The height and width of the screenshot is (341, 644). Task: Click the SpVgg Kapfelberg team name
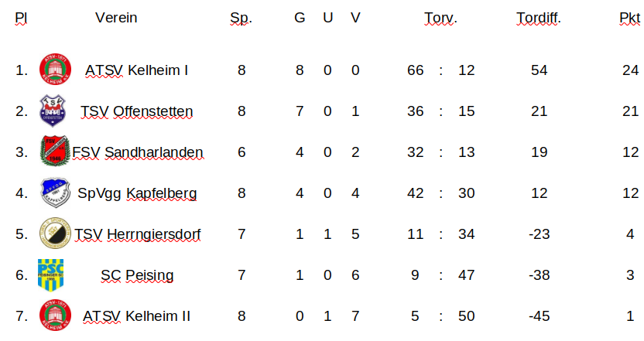137,193
